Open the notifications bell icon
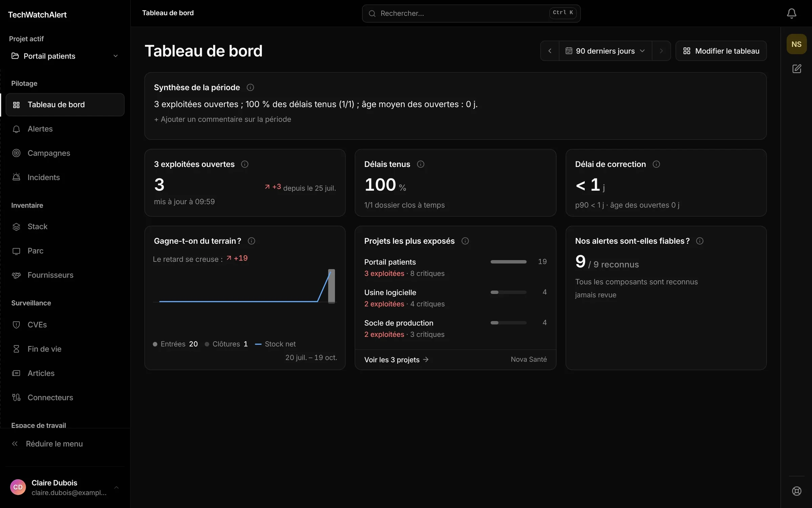Screen dimensions: 812x508 tap(791, 14)
